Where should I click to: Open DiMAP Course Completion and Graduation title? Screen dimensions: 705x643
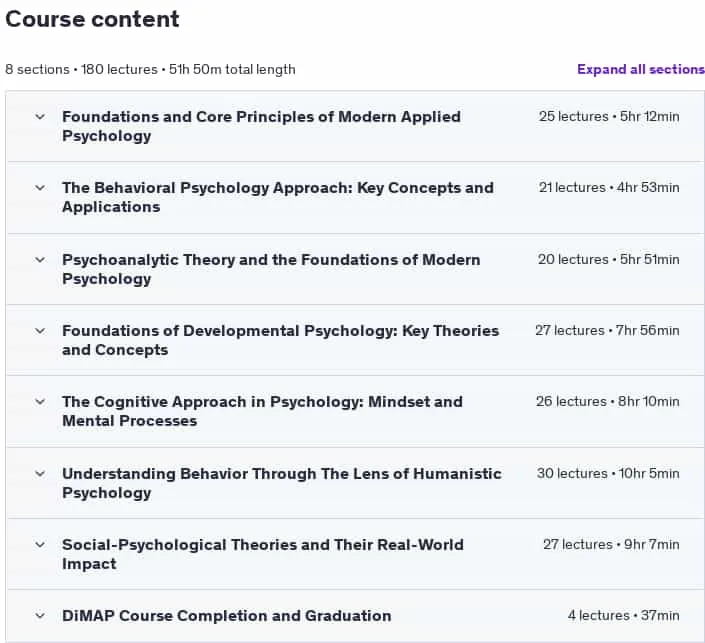coord(227,616)
